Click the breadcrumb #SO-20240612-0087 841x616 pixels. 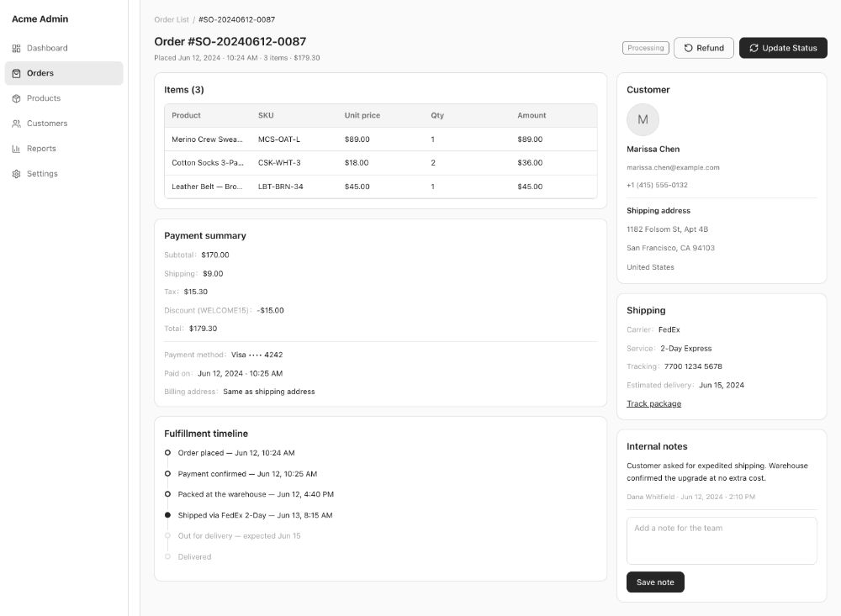[236, 20]
